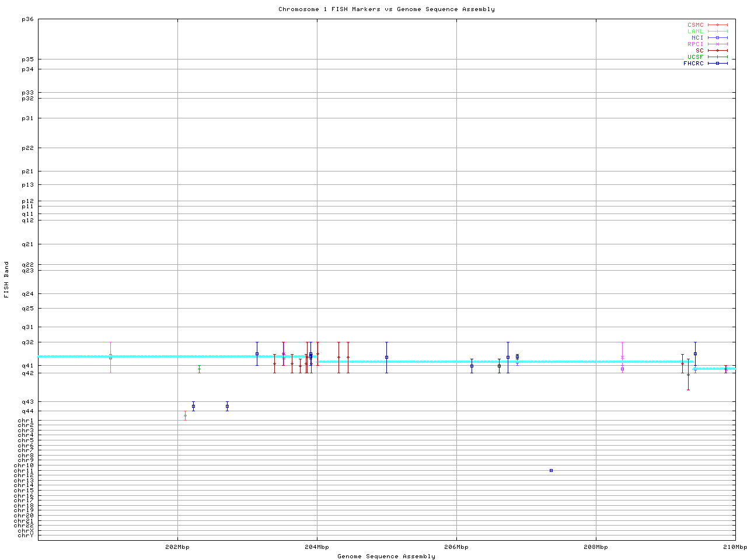747x560 pixels.
Task: Click the Genome Sequence Assembly x-axis title
Action: [x=386, y=556]
